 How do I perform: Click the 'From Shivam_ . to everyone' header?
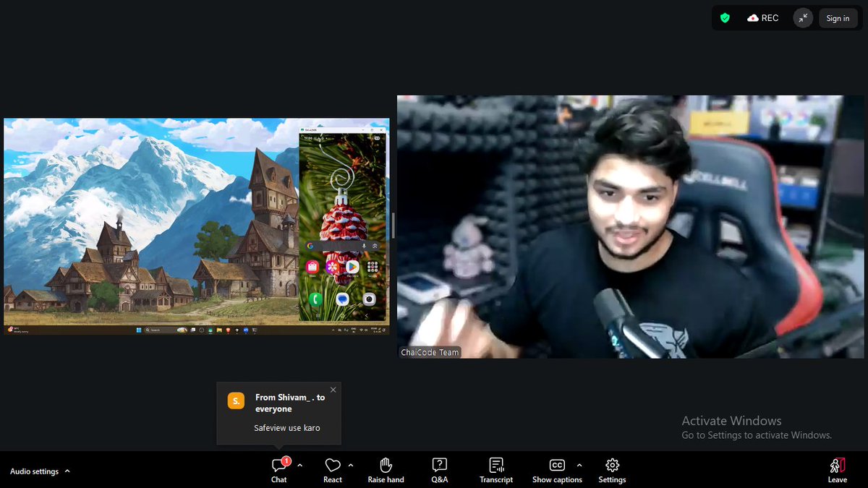pos(290,403)
